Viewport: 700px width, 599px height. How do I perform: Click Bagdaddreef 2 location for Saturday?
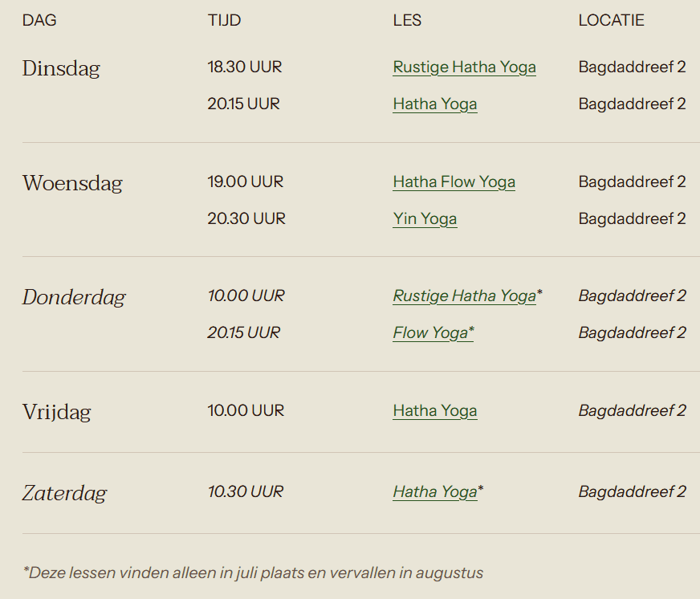point(632,491)
